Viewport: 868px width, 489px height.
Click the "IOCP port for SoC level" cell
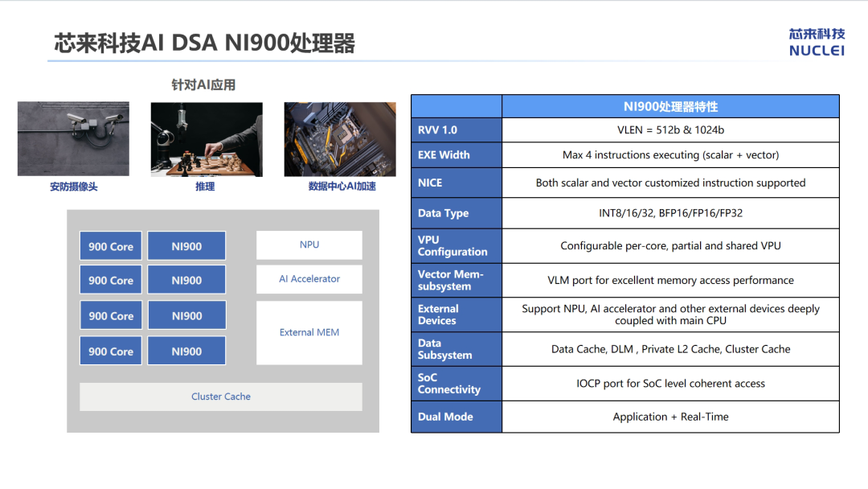pos(670,383)
